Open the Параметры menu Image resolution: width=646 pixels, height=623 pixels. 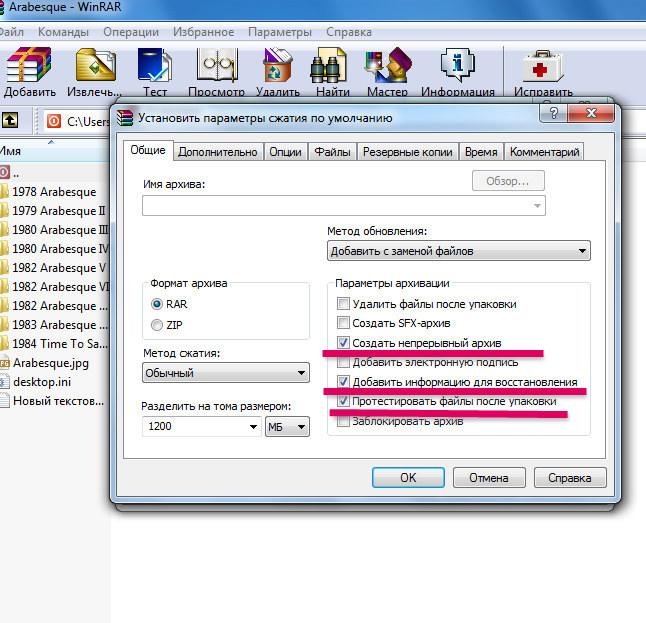pyautogui.click(x=280, y=32)
